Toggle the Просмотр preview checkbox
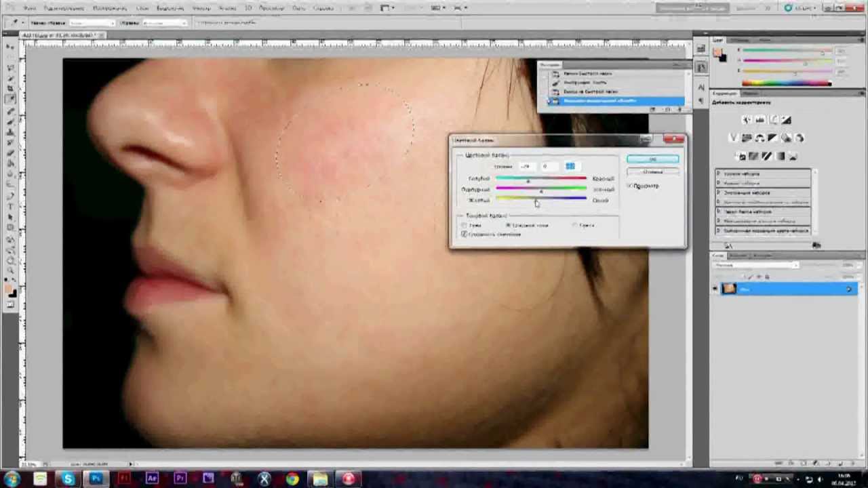 (630, 186)
